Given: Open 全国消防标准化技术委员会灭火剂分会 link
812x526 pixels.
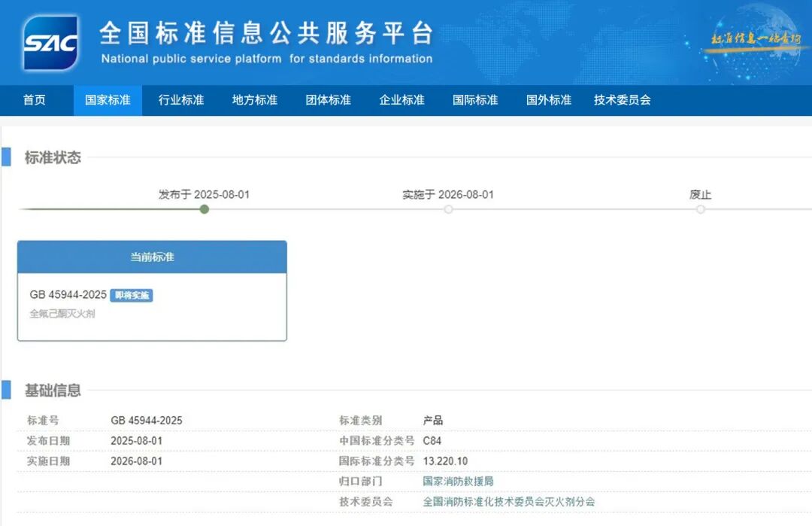Looking at the screenshot, I should (509, 502).
